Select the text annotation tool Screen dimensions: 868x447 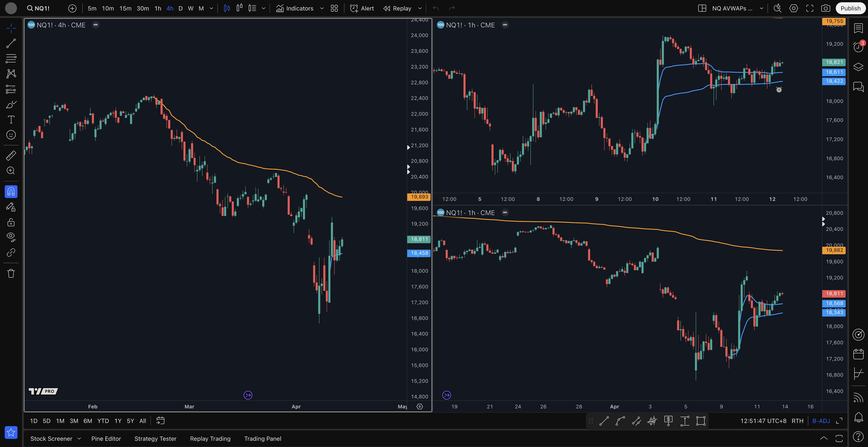(11, 120)
